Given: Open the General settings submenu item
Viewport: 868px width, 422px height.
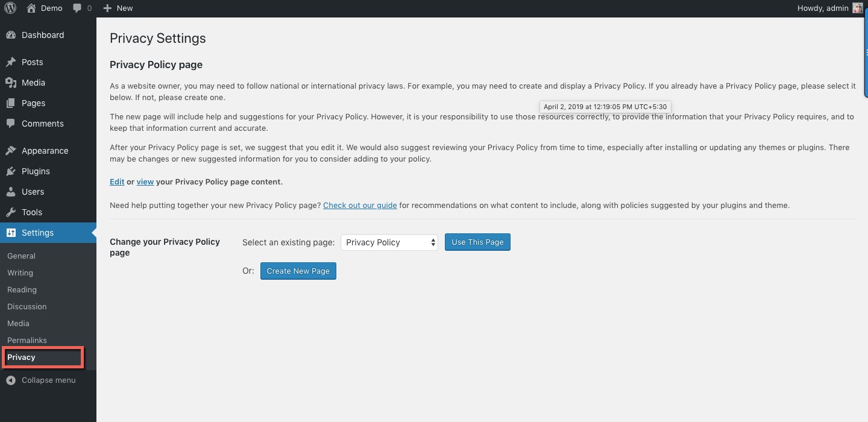Looking at the screenshot, I should [x=21, y=256].
